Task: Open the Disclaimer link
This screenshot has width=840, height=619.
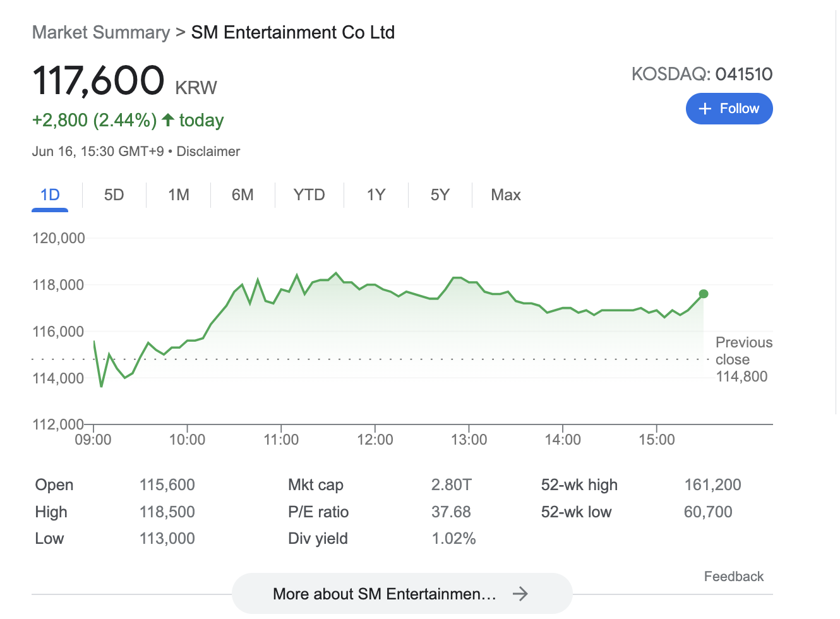Action: click(208, 152)
